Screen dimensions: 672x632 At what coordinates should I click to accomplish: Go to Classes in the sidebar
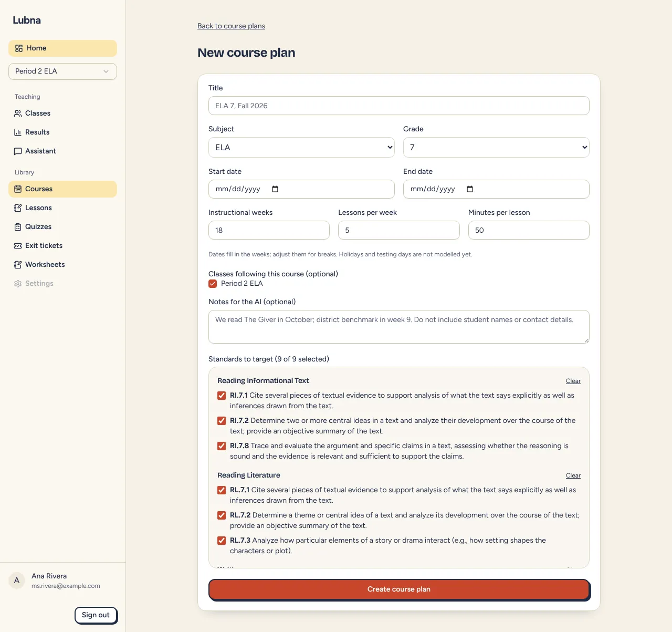click(x=62, y=113)
